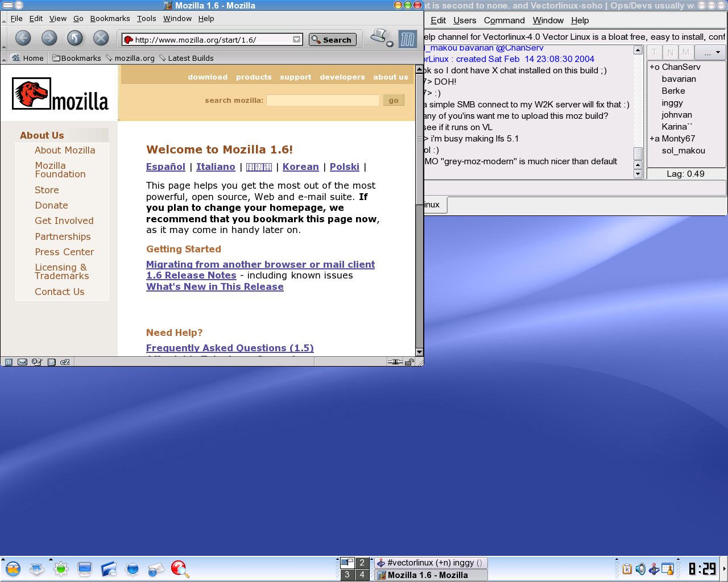Click inside the search mozilla text field

point(322,100)
